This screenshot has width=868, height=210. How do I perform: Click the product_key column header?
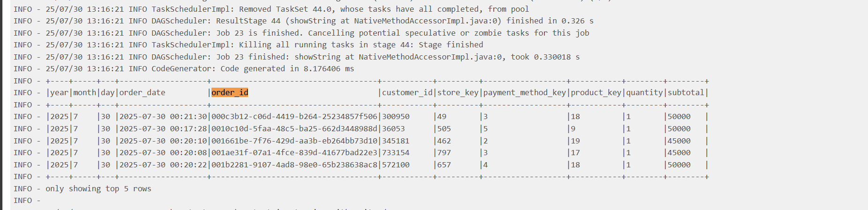coord(596,92)
